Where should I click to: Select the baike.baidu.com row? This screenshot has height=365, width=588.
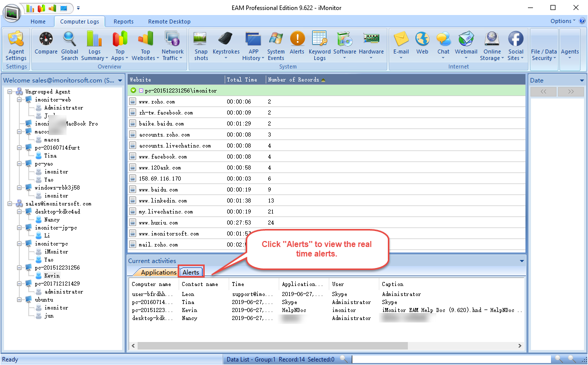click(326, 123)
